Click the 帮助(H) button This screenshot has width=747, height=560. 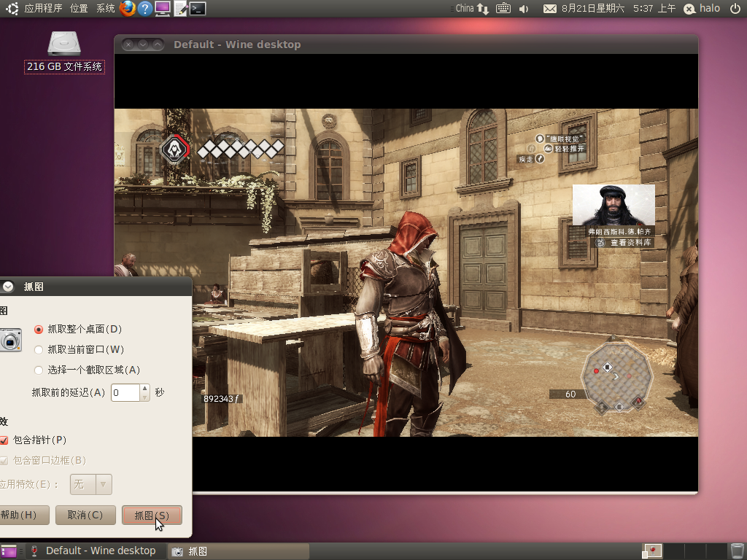pos(24,516)
